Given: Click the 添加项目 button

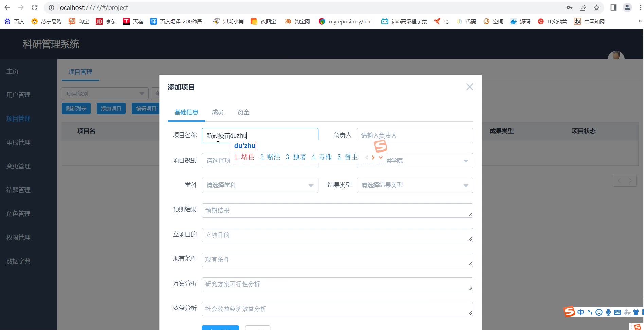Looking at the screenshot, I should click(111, 108).
